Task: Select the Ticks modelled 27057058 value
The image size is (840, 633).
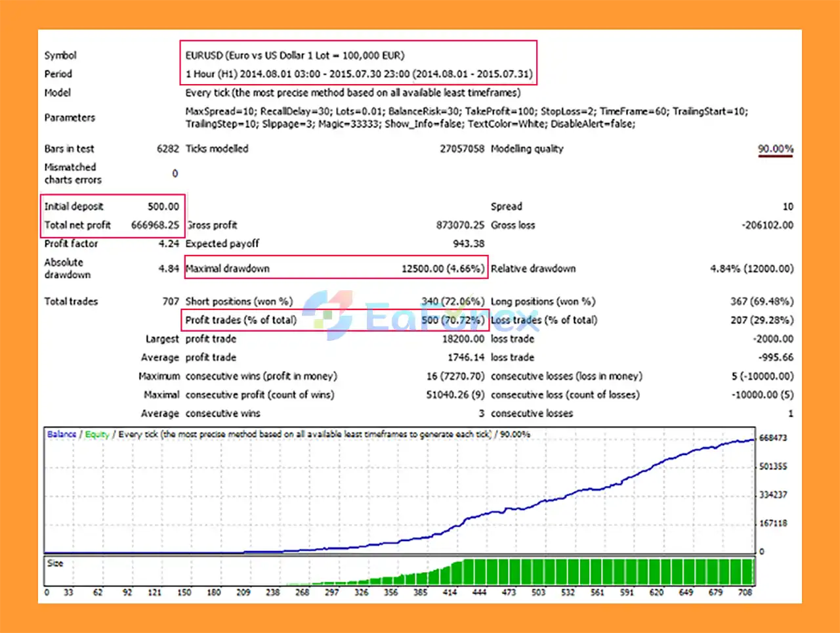Action: coord(461,149)
